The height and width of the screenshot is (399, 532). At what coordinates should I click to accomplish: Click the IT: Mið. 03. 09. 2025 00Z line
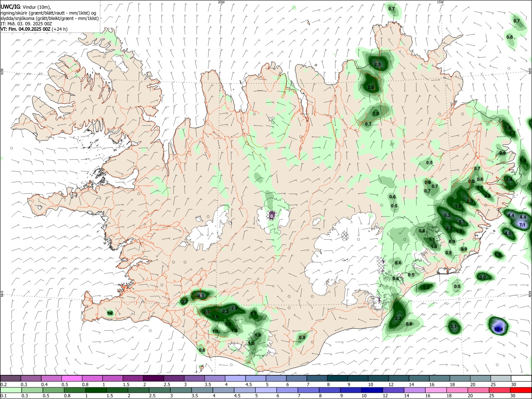coord(26,24)
